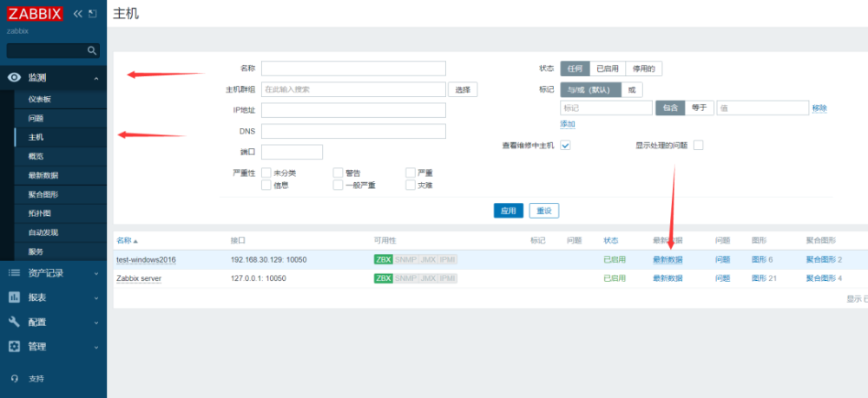Click the 重设 button
Image resolution: width=868 pixels, height=398 pixels.
544,211
